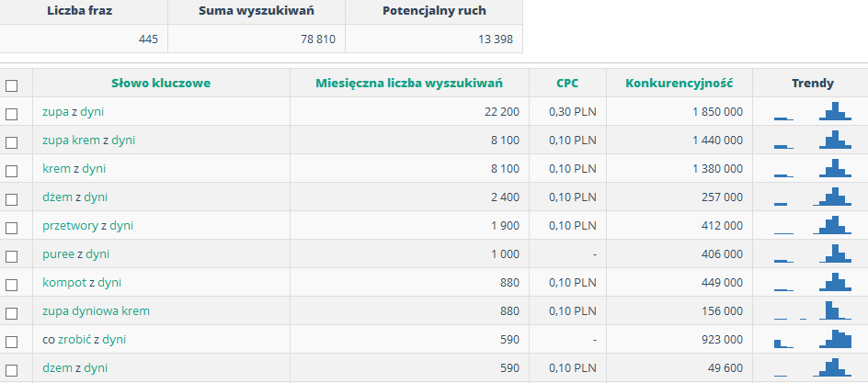The height and width of the screenshot is (383, 868).
Task: Sort by Miesięczna liczba wyszukiwań header
Action: (x=409, y=84)
